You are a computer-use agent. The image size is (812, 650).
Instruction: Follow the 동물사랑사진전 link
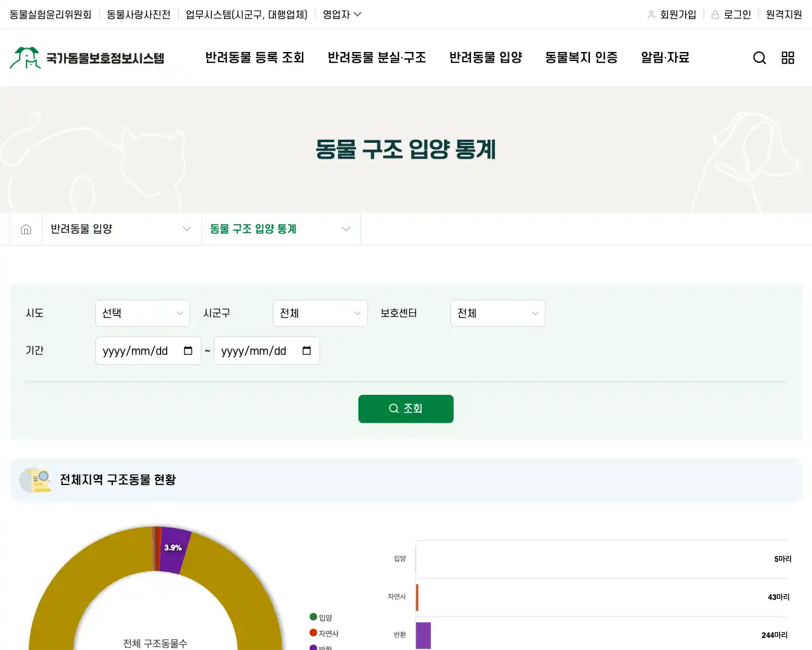coord(139,14)
